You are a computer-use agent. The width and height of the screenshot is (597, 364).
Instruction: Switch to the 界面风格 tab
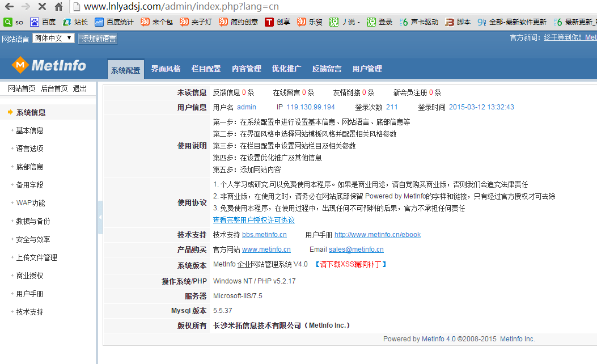(x=166, y=69)
